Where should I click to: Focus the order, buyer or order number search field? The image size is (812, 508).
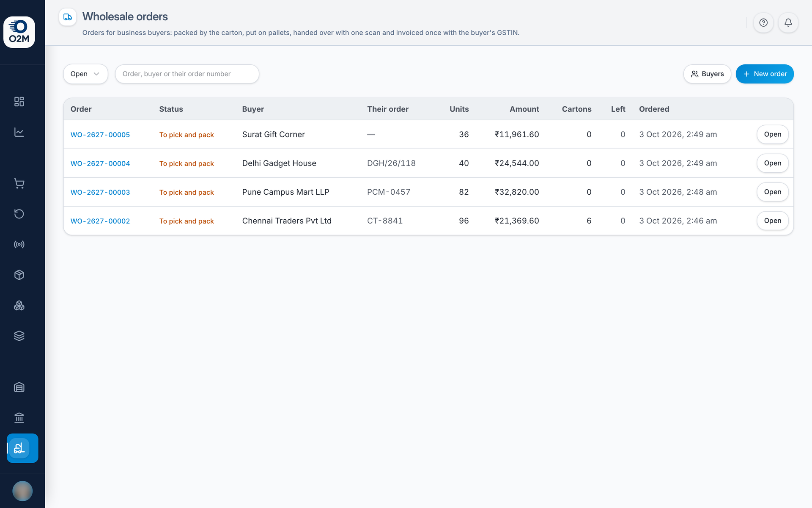coord(187,74)
